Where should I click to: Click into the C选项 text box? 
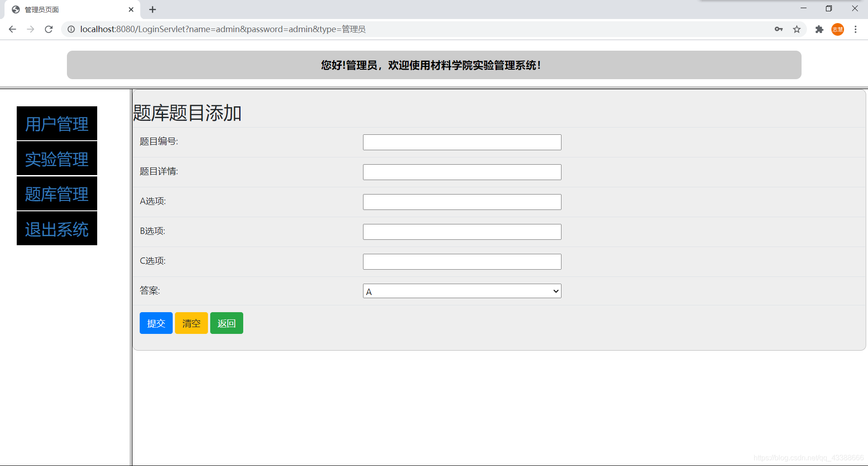coord(462,262)
